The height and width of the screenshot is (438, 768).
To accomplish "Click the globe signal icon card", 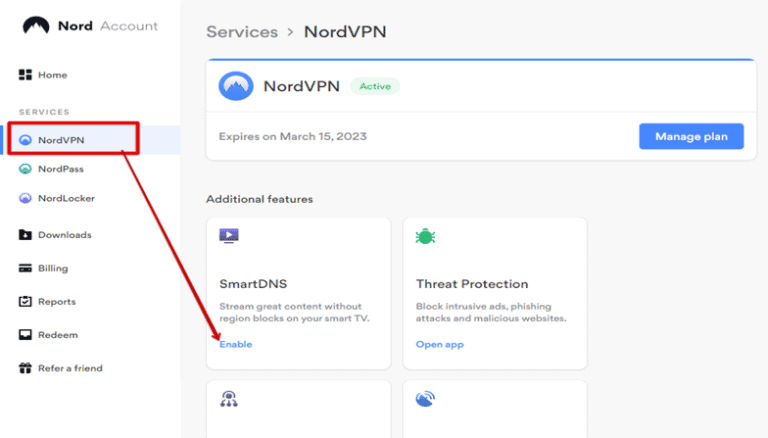I will tap(495, 409).
